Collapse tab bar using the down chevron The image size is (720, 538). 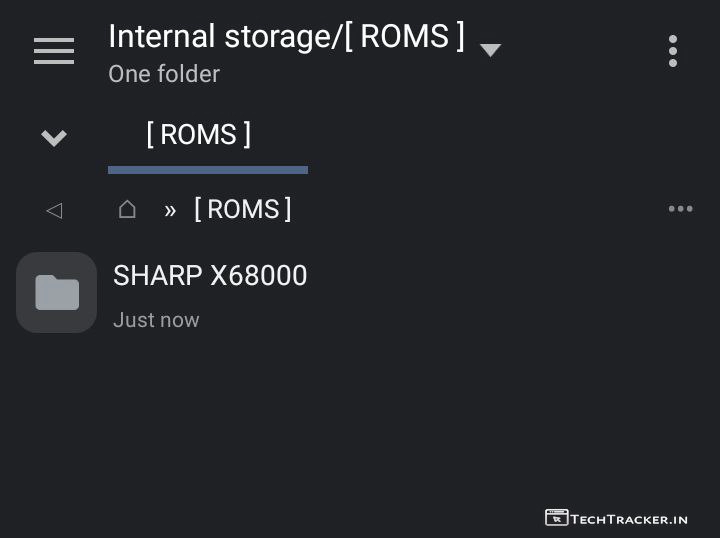click(x=54, y=137)
